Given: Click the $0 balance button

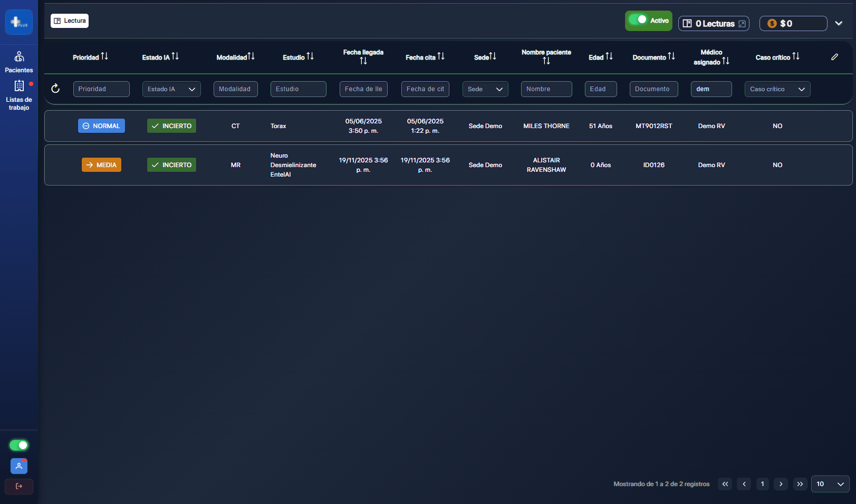Looking at the screenshot, I should (793, 23).
